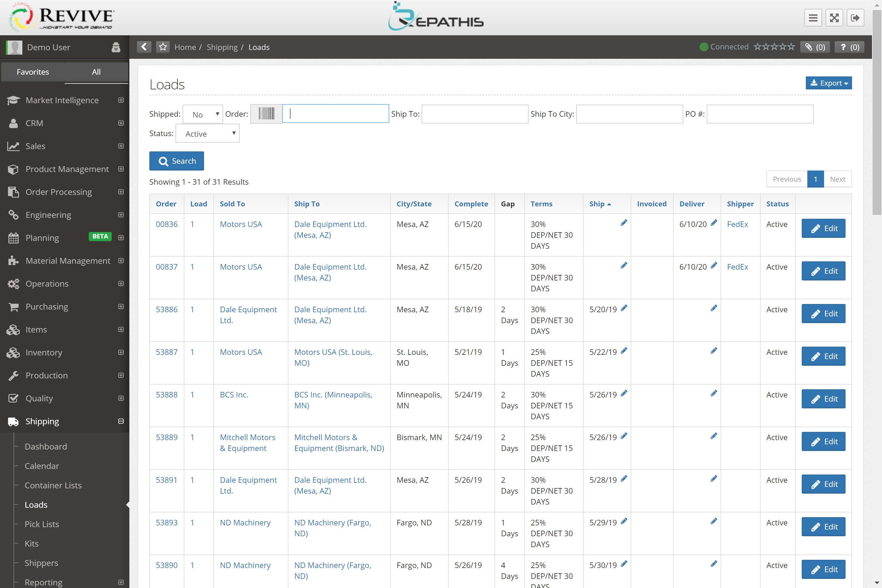Open FedEx shipper link for order 00836
882x588 pixels.
(x=737, y=224)
